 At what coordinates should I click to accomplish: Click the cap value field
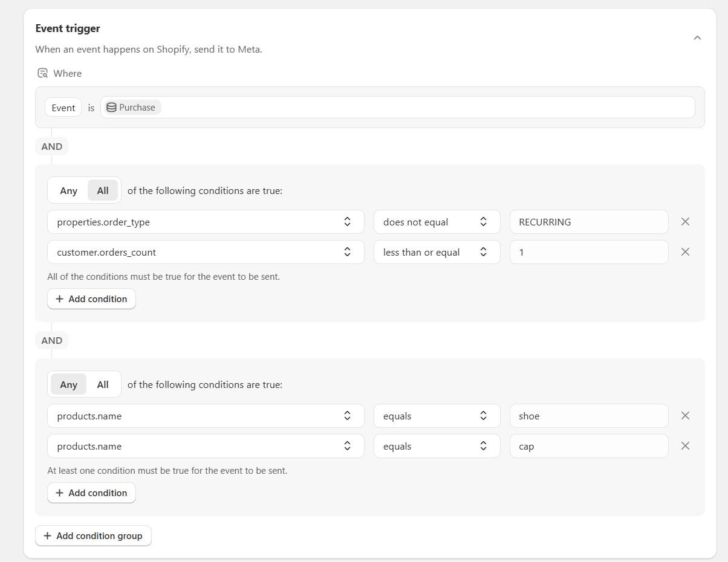[589, 446]
